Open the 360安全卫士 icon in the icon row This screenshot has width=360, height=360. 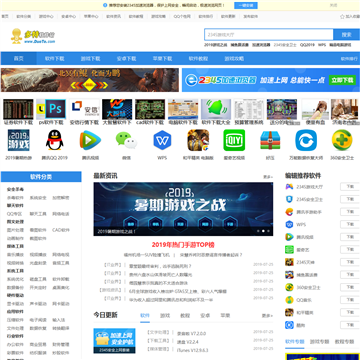pos(342,140)
